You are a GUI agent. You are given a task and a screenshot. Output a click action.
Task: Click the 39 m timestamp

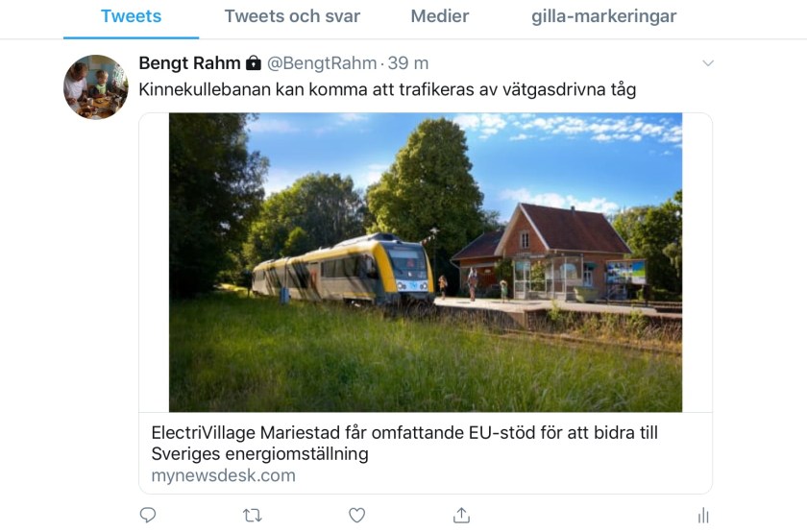[x=408, y=63]
